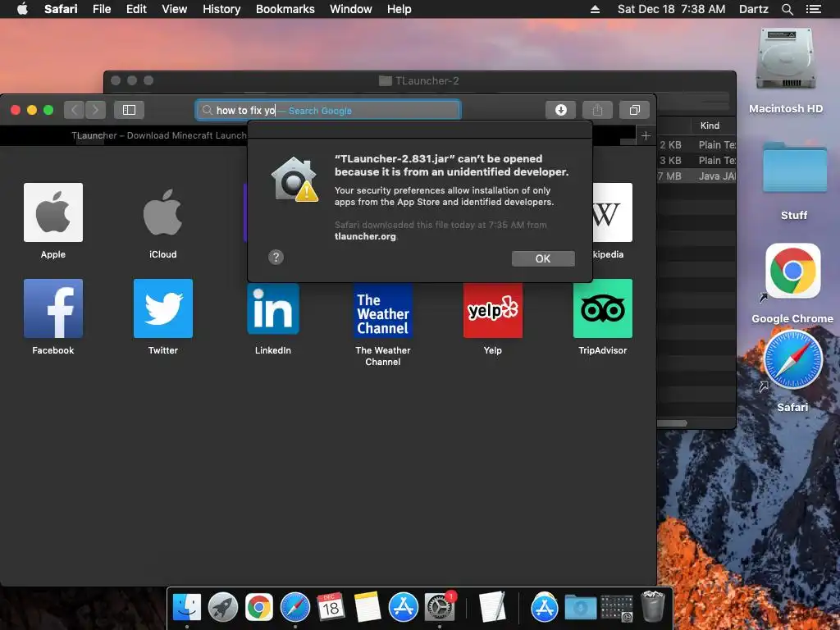Go forward in Safari history
This screenshot has height=630, width=840.
coord(95,110)
